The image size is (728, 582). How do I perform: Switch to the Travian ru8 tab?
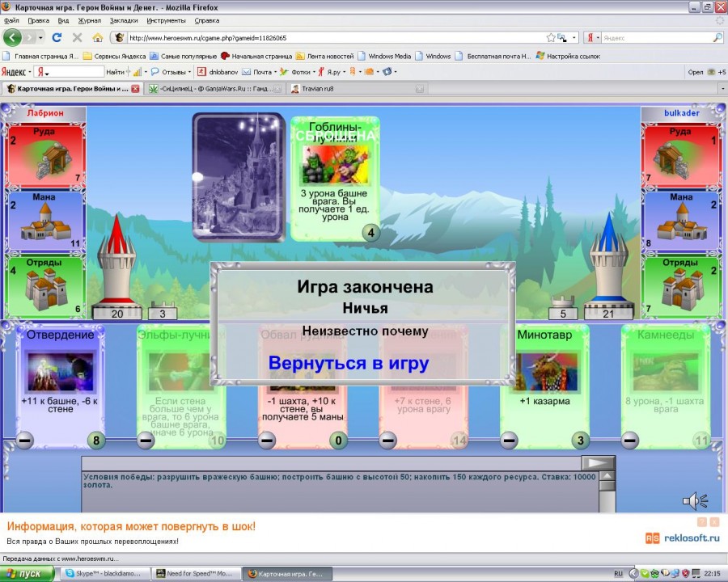coord(357,89)
